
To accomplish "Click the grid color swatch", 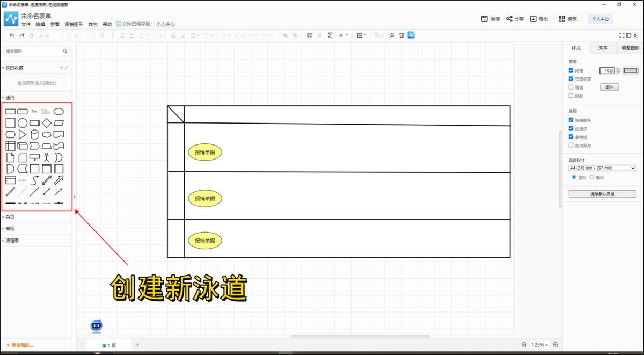I will coord(631,70).
